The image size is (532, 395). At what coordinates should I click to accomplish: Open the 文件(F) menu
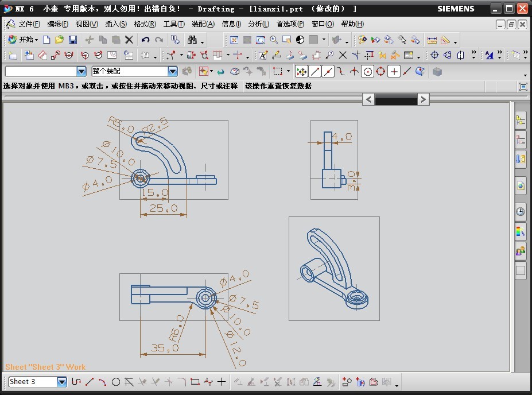[29, 24]
